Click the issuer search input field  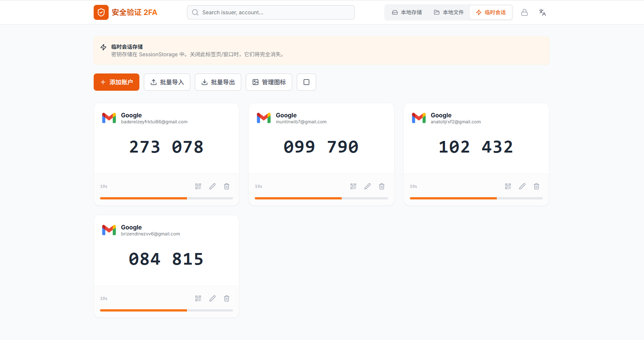[x=270, y=12]
